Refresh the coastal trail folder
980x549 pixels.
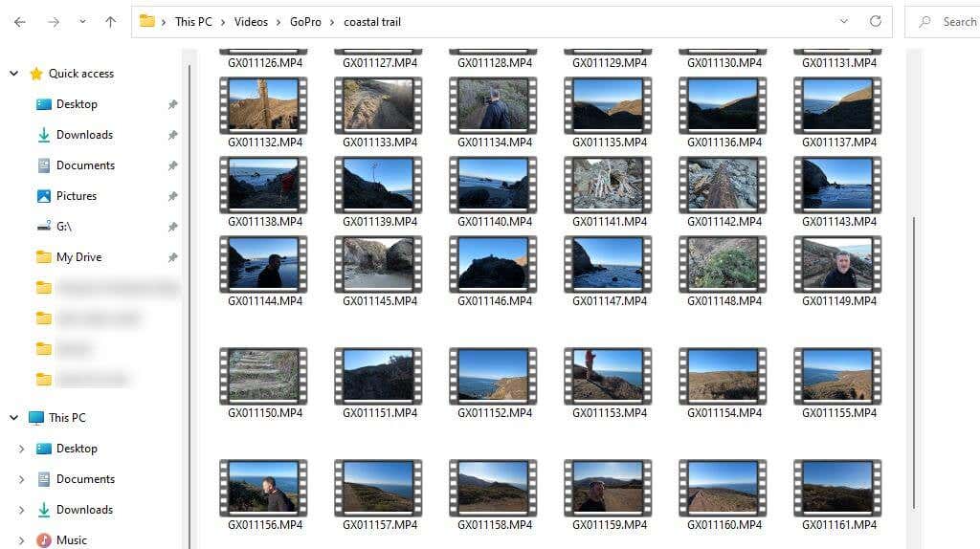click(x=875, y=21)
